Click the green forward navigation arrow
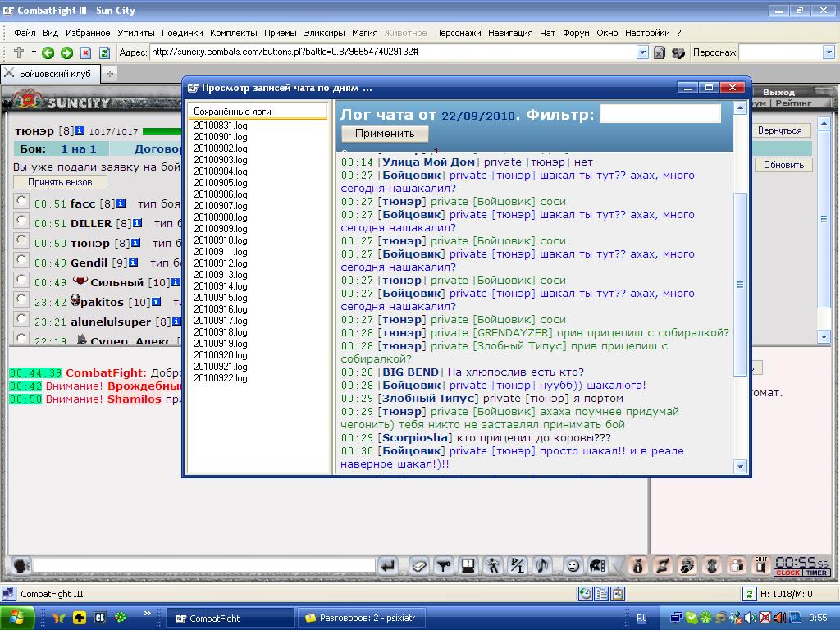 (67, 52)
